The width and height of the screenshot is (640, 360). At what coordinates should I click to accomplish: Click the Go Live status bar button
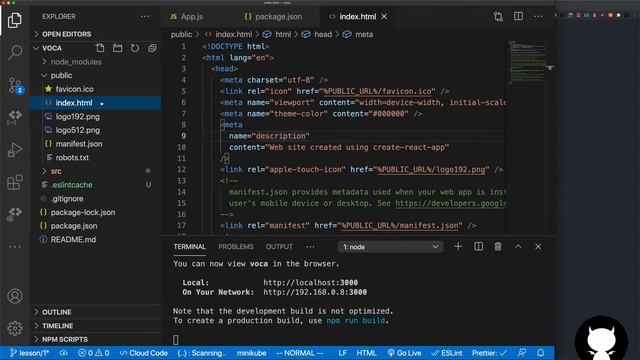(x=404, y=353)
